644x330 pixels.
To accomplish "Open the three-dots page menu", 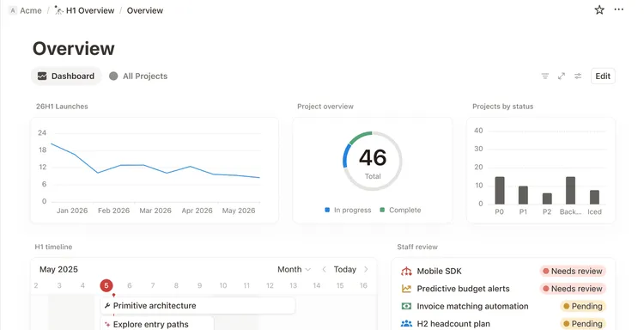I will pyautogui.click(x=618, y=9).
